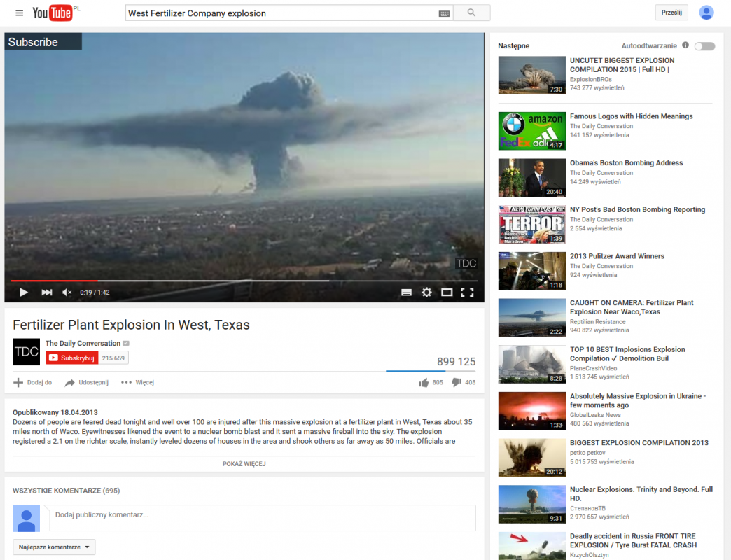Click the magnifier search button
The width and height of the screenshot is (731, 560).
coord(471,13)
